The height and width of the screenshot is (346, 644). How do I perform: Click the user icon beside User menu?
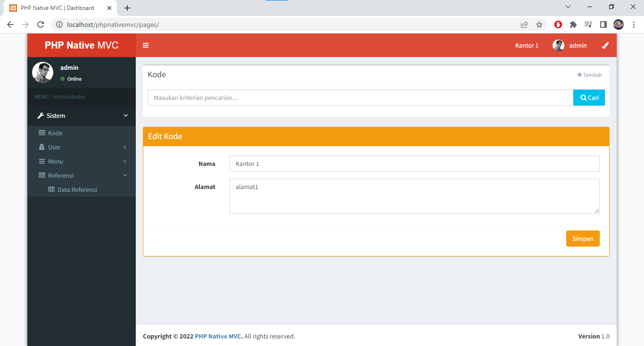(41, 147)
